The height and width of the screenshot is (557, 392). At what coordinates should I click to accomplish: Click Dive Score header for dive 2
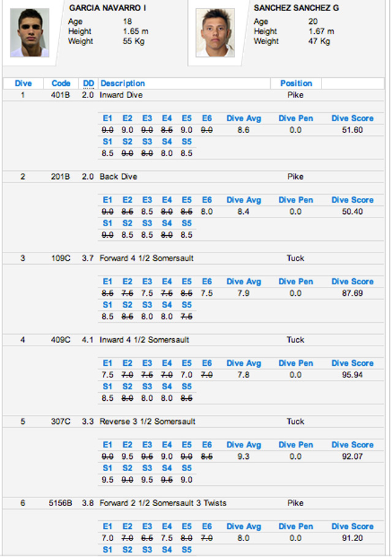(x=352, y=200)
